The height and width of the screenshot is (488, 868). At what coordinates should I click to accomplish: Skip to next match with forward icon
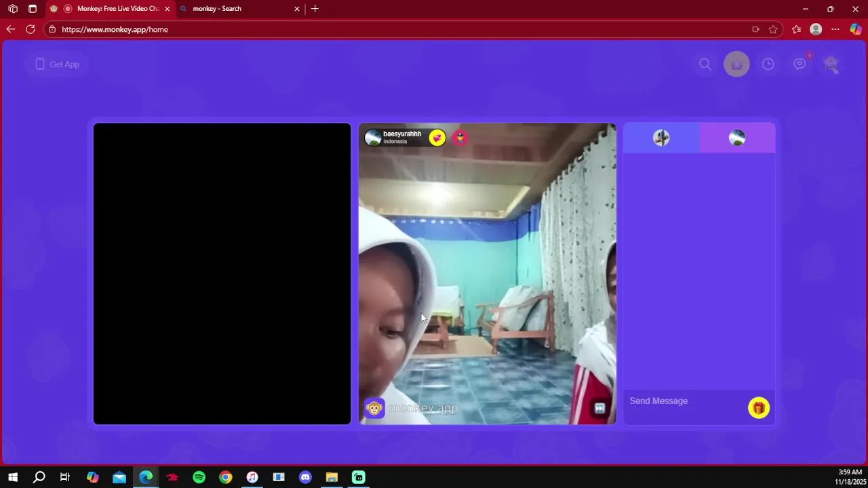[599, 408]
